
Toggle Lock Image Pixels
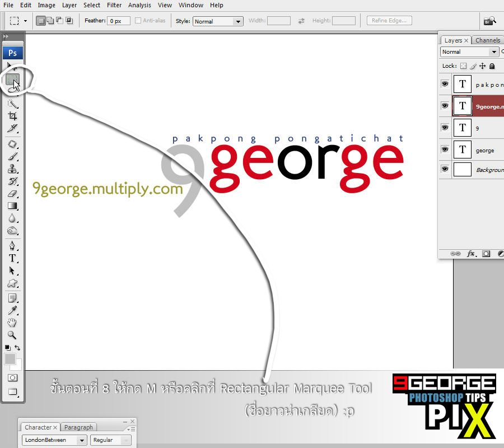pyautogui.click(x=473, y=66)
